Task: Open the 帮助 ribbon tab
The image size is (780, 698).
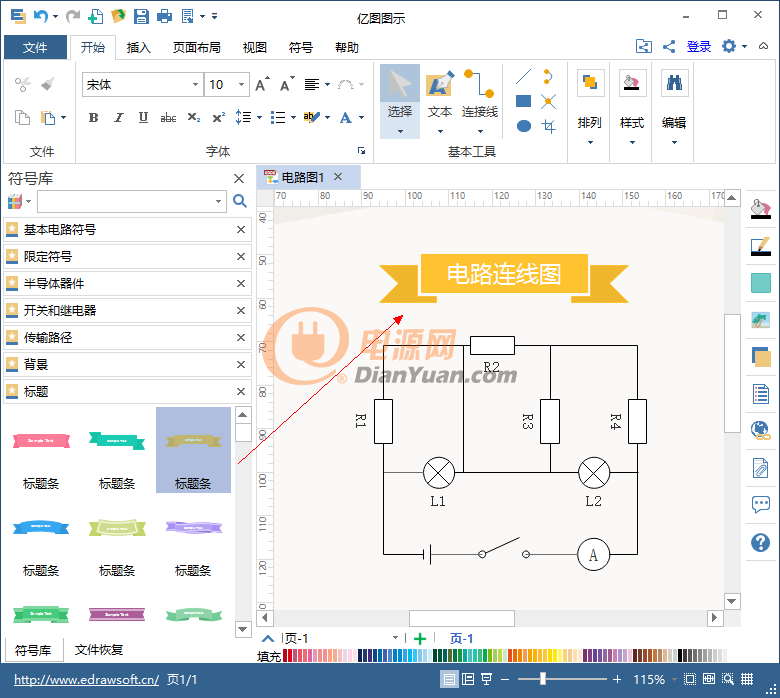Action: (x=347, y=48)
